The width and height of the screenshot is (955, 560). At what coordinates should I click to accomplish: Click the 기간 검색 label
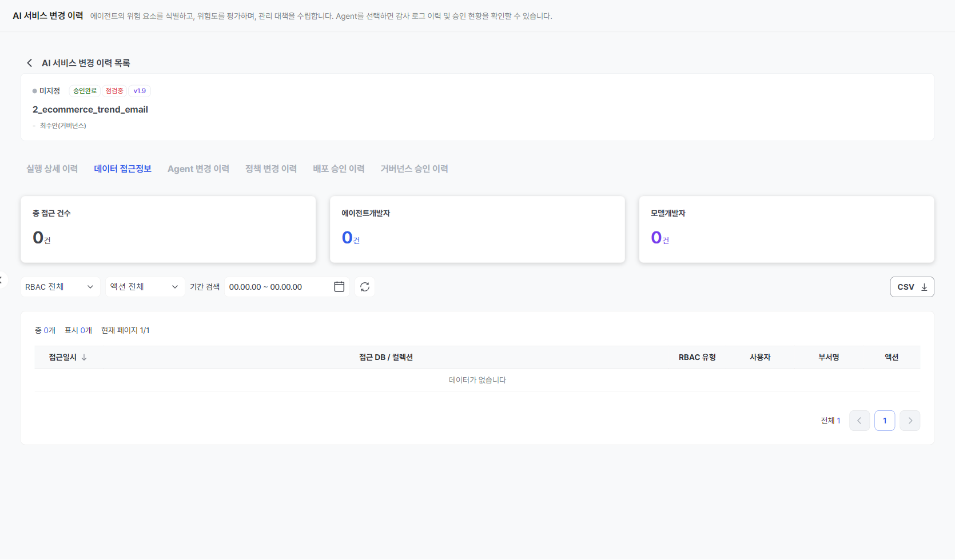[x=205, y=287]
